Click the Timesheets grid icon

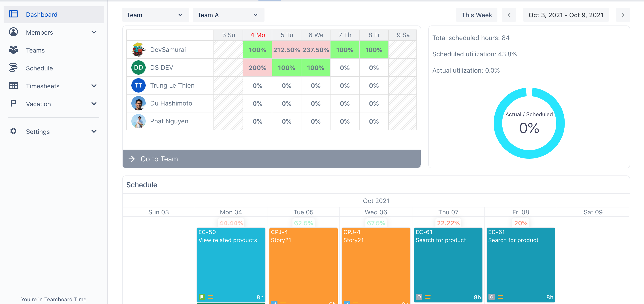coord(13,86)
